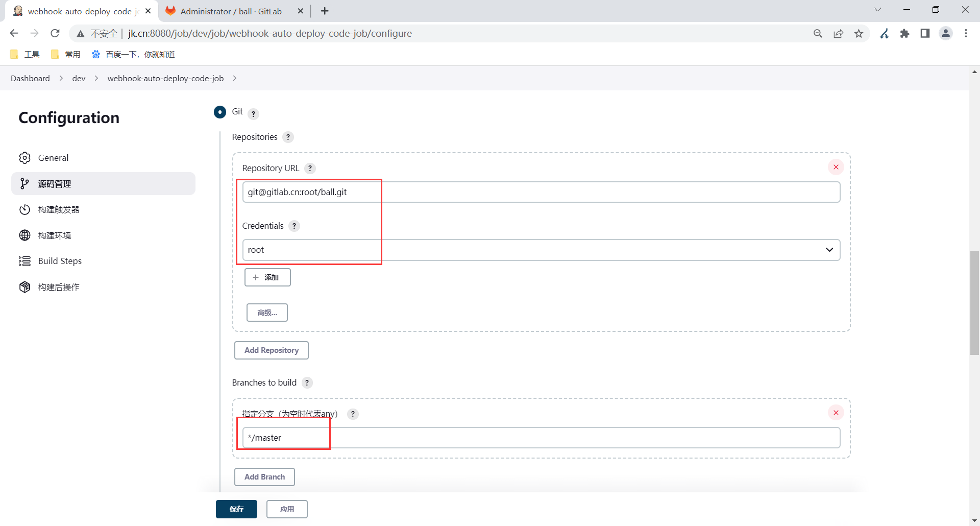Open help for branch specifier field

pyautogui.click(x=353, y=414)
